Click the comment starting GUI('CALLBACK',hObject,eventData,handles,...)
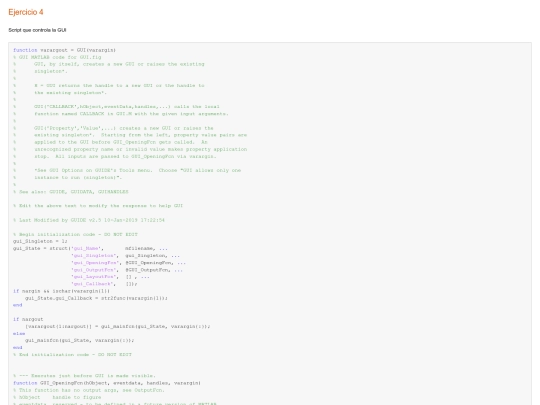The width and height of the screenshot is (540, 405). 127,107
